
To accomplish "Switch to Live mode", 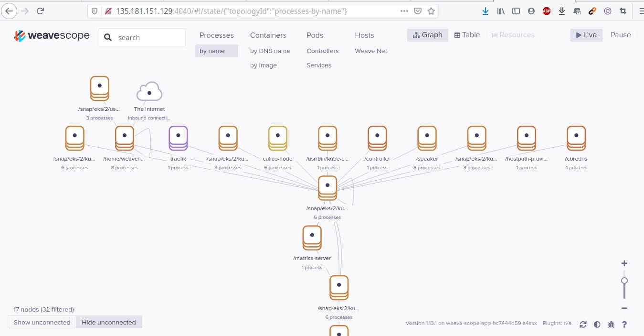I will (586, 35).
